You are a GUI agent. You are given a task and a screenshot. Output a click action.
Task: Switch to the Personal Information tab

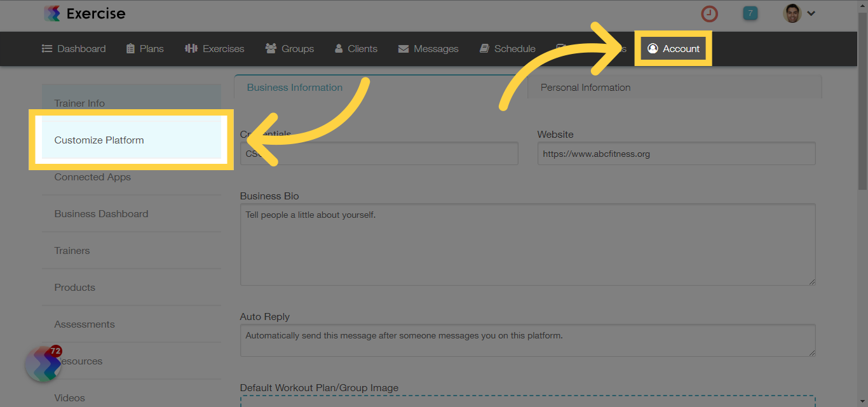[585, 87]
